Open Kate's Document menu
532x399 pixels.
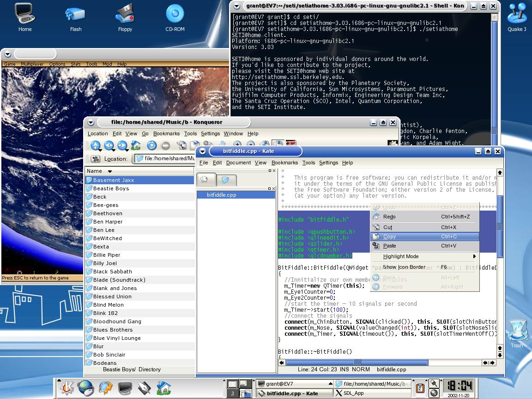[x=238, y=163]
